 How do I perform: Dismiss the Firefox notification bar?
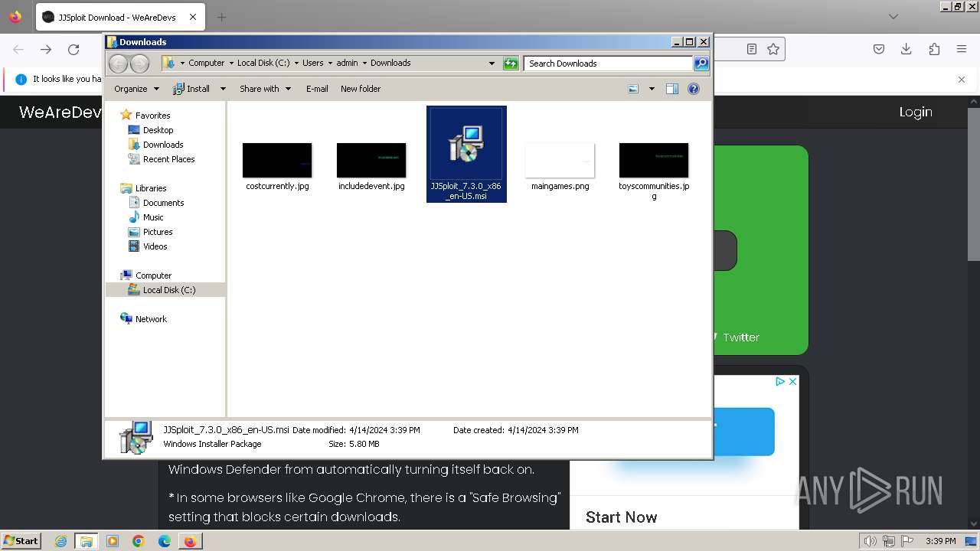pyautogui.click(x=962, y=79)
